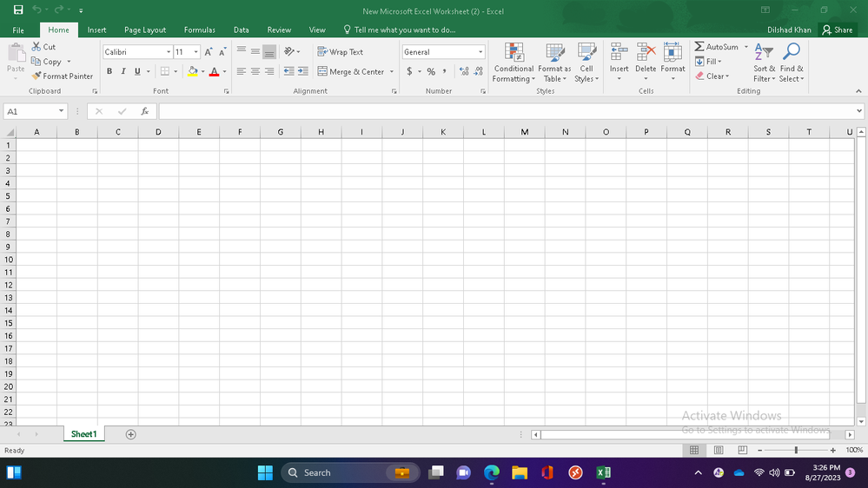Click the Conditional Formatting icon

coord(514,52)
